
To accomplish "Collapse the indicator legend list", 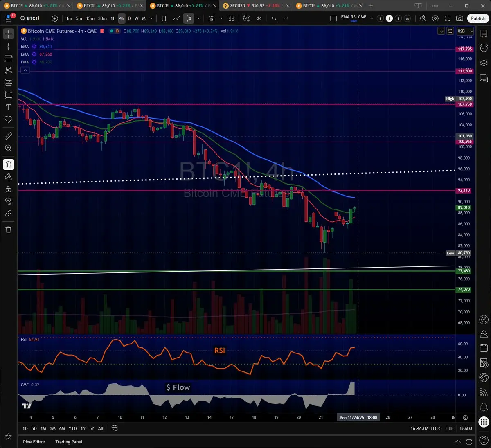I will coord(25,70).
